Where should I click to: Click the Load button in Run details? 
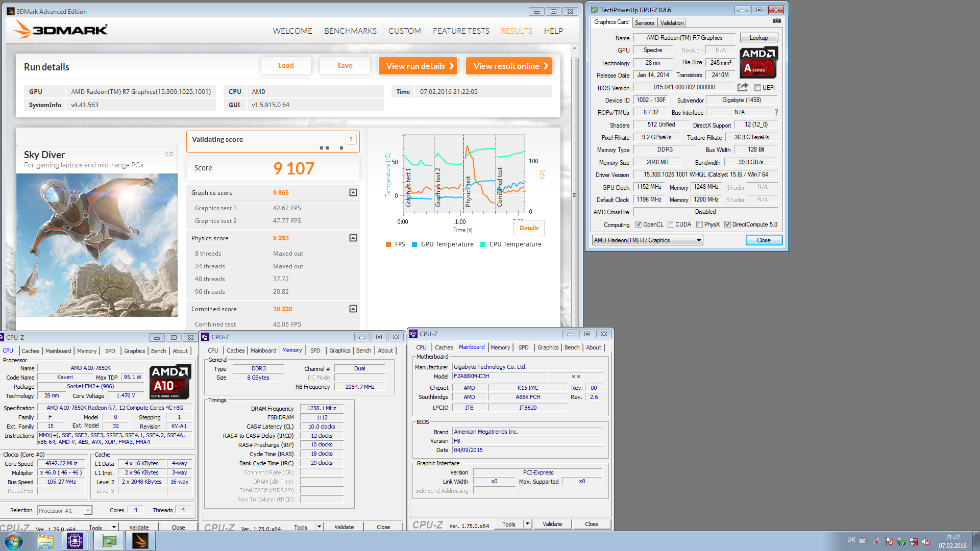286,66
